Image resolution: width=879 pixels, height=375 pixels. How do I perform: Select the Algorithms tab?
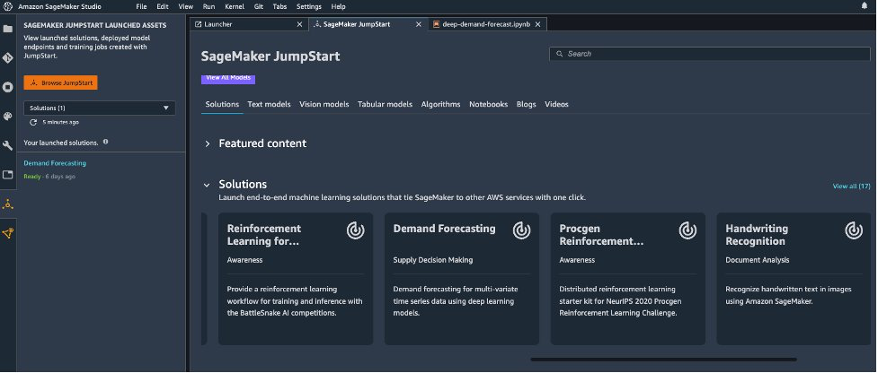pyautogui.click(x=441, y=104)
